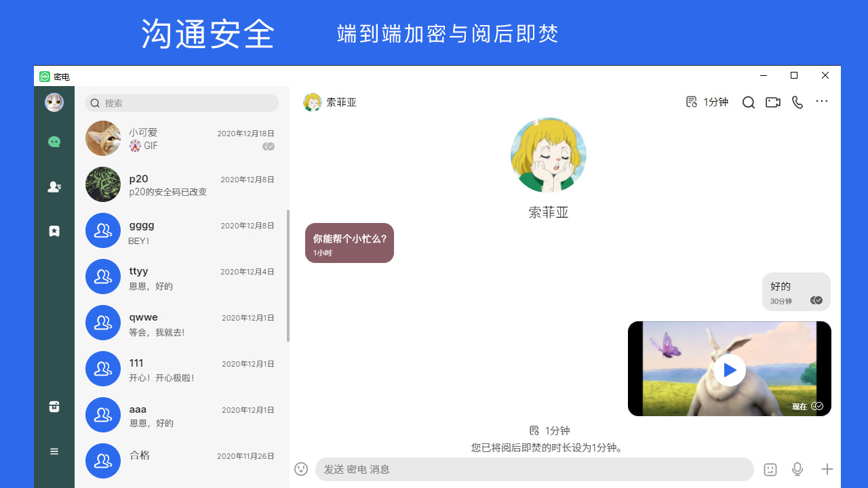Open the emoji picker beside message input
This screenshot has width=868, height=488.
click(x=300, y=468)
